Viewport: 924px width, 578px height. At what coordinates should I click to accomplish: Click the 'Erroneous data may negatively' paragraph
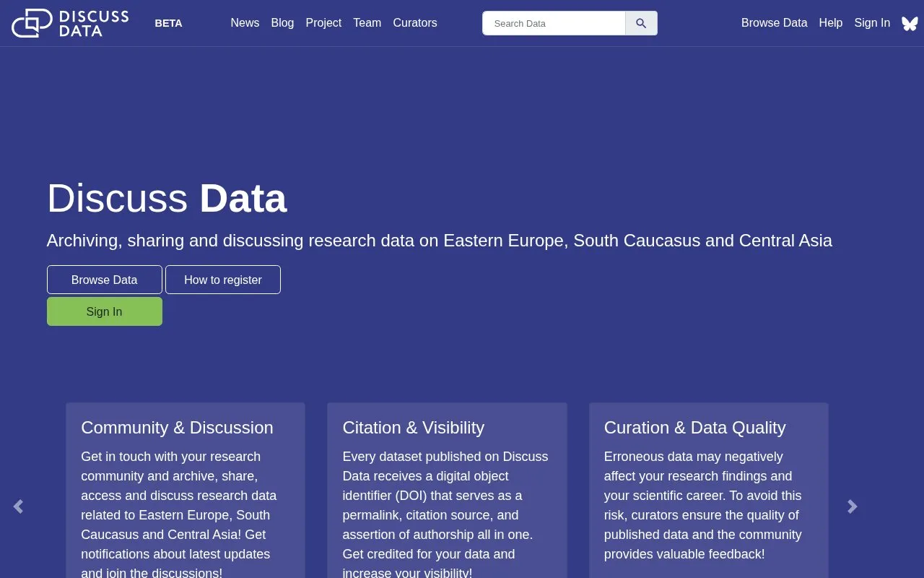pyautogui.click(x=703, y=506)
